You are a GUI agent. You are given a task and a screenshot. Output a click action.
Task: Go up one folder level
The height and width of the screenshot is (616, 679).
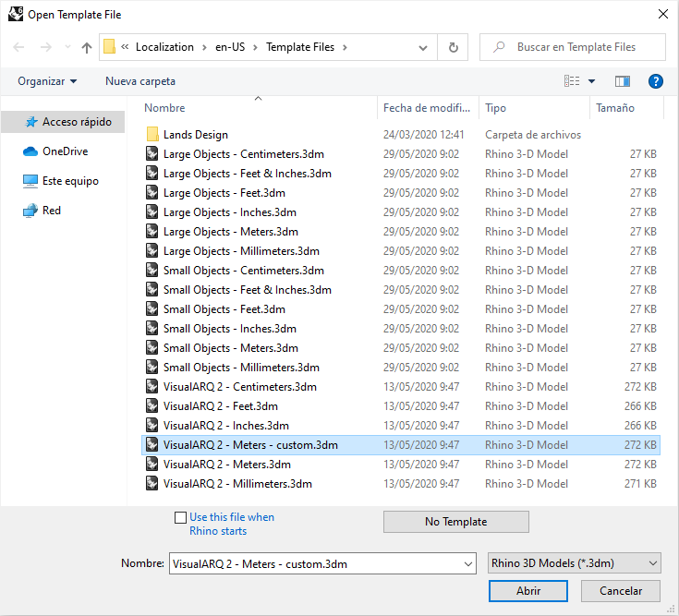(x=87, y=47)
